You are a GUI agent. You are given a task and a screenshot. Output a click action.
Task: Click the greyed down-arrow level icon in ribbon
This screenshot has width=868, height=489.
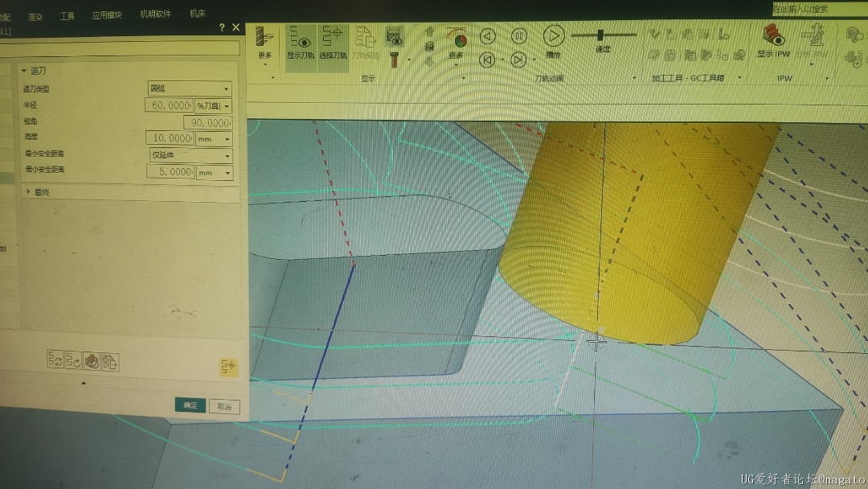[429, 60]
